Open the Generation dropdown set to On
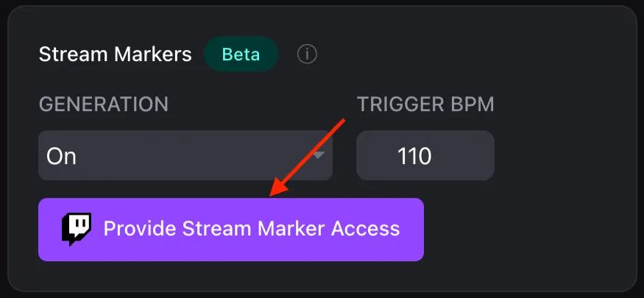Viewport: 644px width, 298px height. click(185, 155)
